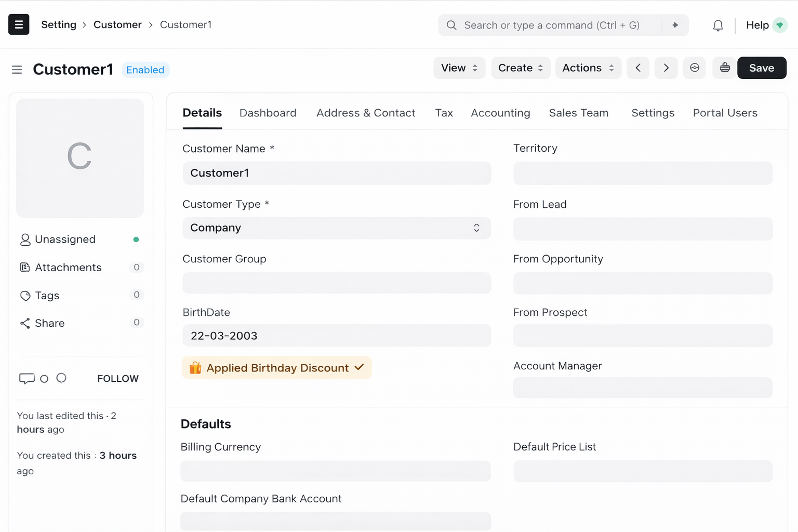Click the From Lead field
The width and height of the screenshot is (798, 532).
643,229
